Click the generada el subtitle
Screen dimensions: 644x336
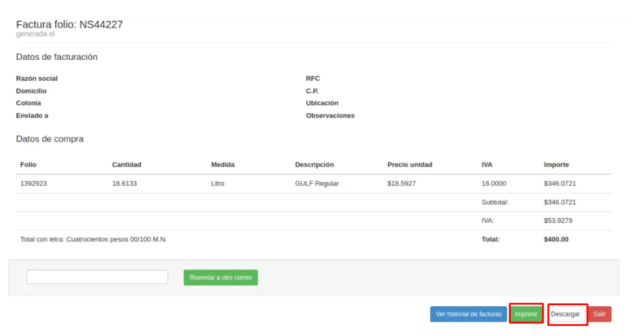coord(35,34)
